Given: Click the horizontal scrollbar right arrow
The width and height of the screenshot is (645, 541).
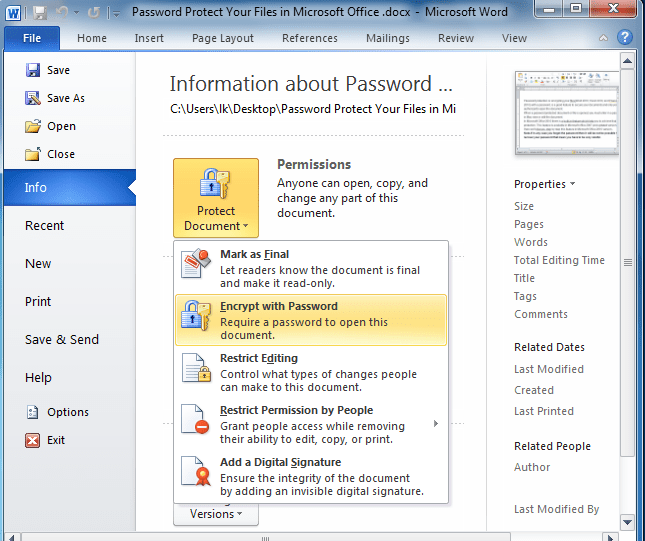Looking at the screenshot, I should coord(610,537).
